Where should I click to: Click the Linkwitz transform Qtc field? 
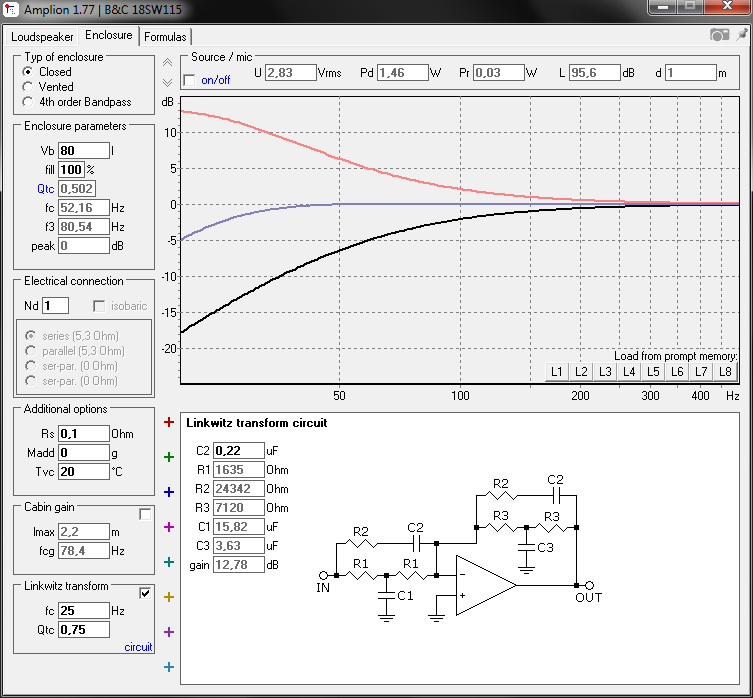pyautogui.click(x=84, y=630)
